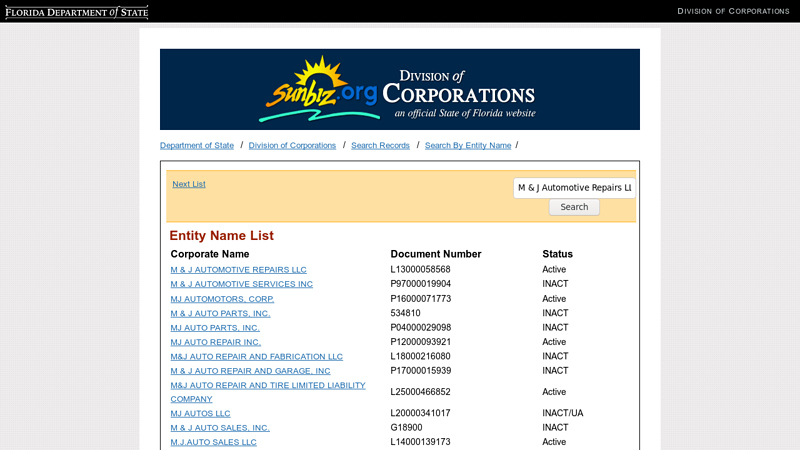800x450 pixels.
Task: Select document number 534810
Action: pos(406,313)
